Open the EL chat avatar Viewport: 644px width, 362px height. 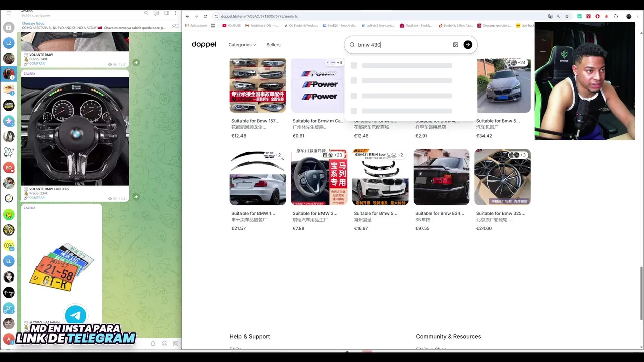point(9,261)
